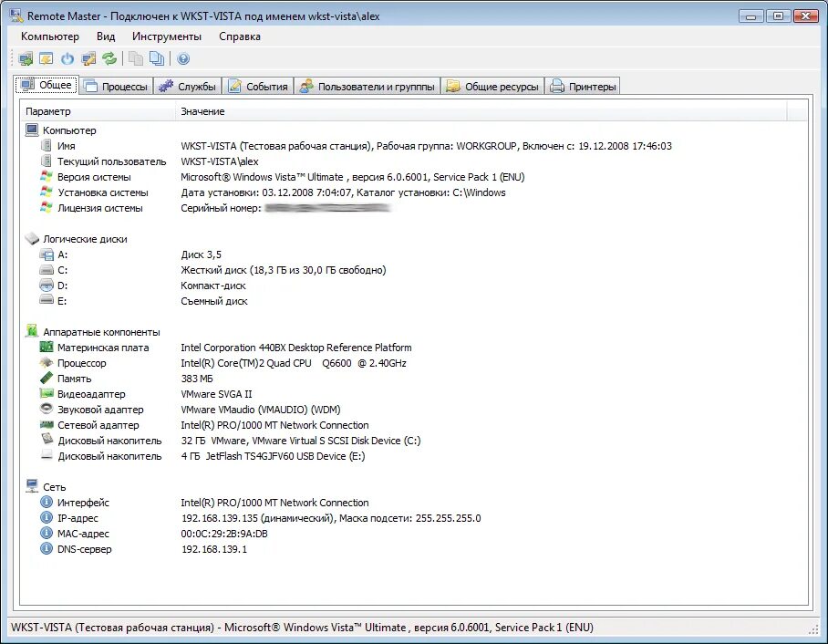Select the Текущий пользователь row label
The height and width of the screenshot is (644, 828).
(111, 161)
